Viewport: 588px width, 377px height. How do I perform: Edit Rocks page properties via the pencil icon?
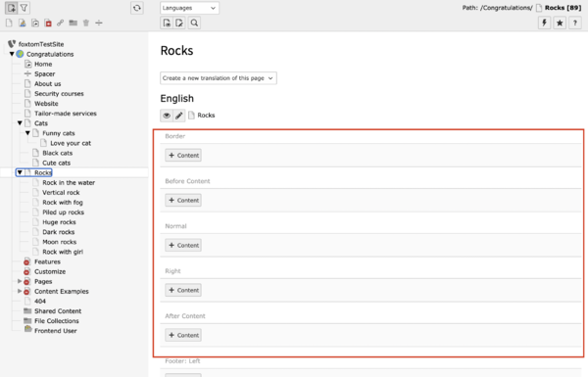point(179,116)
